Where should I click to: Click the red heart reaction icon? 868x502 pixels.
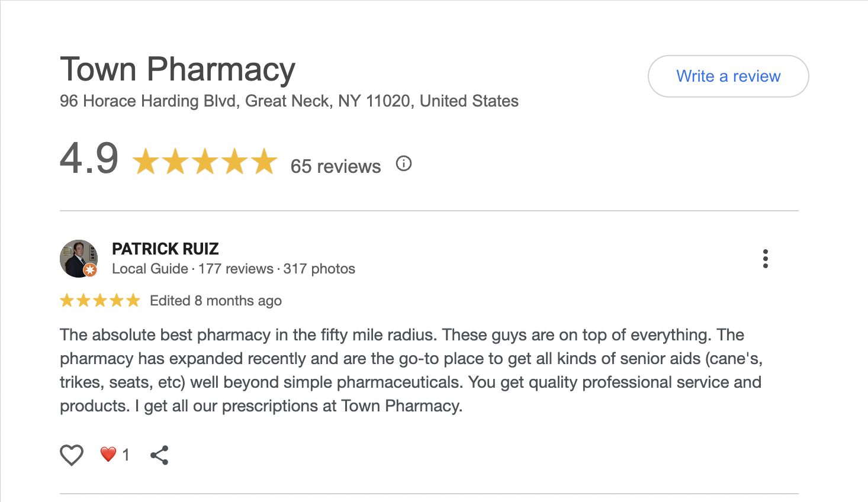click(x=108, y=454)
